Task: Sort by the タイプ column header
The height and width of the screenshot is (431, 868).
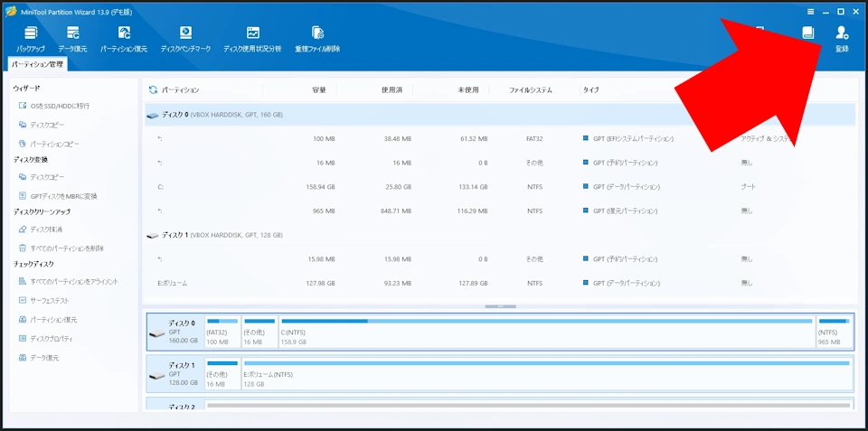Action: click(590, 89)
